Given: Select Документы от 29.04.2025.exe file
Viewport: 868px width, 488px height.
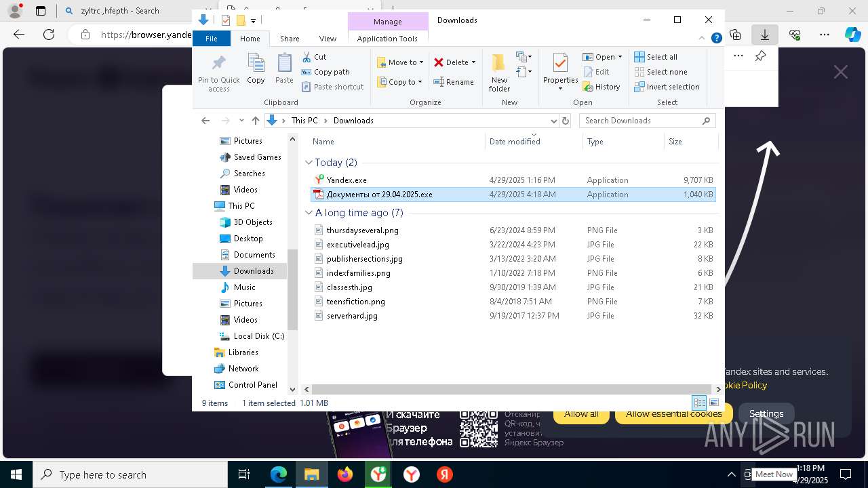Looking at the screenshot, I should pyautogui.click(x=513, y=195).
